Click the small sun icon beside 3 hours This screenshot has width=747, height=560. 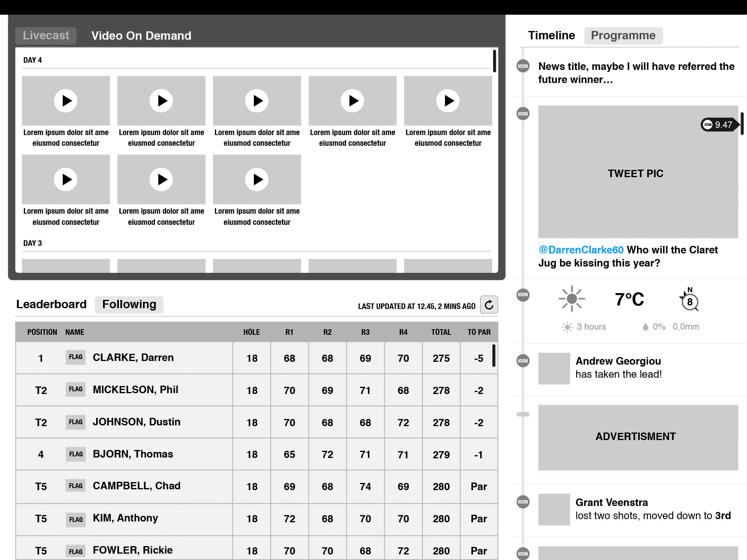pos(567,327)
